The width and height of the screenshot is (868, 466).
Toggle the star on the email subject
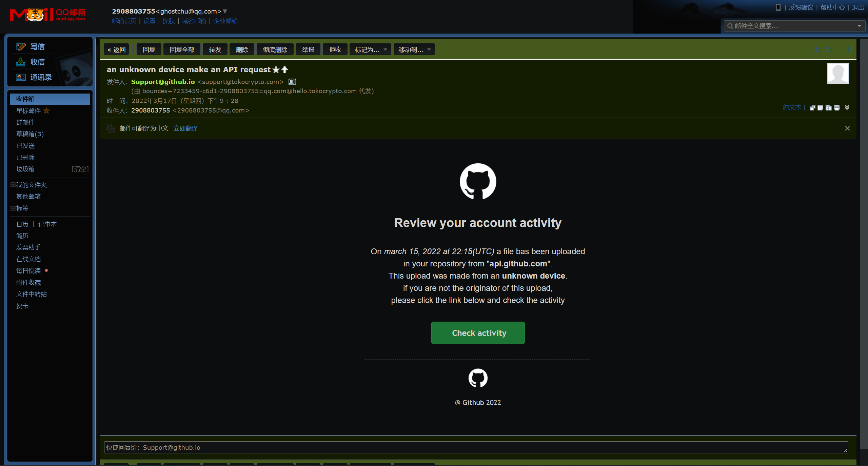[276, 70]
